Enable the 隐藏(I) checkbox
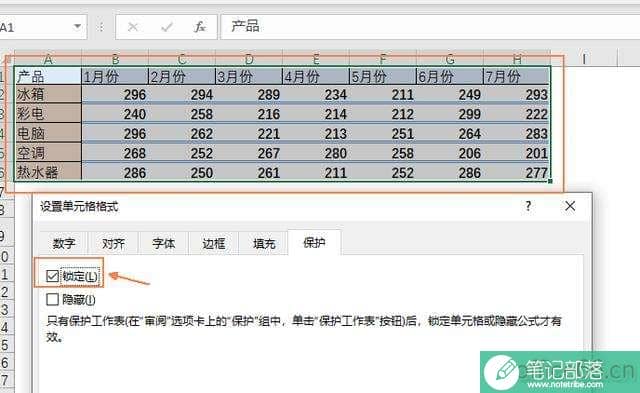640x393 pixels. click(52, 300)
